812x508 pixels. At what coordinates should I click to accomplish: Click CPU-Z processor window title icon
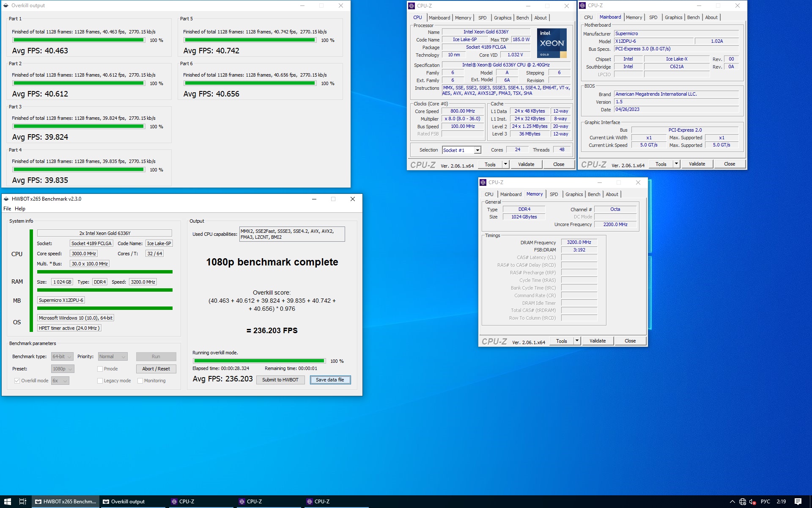tap(411, 6)
